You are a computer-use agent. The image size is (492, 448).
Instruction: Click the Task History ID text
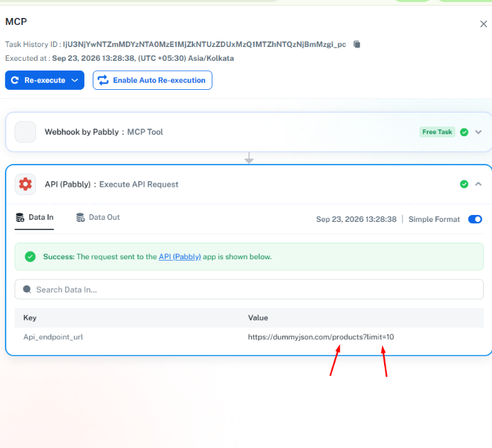point(204,44)
